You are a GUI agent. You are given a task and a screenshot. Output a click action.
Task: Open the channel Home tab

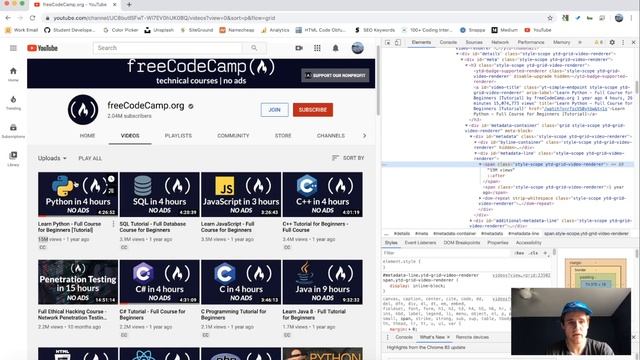pyautogui.click(x=87, y=136)
